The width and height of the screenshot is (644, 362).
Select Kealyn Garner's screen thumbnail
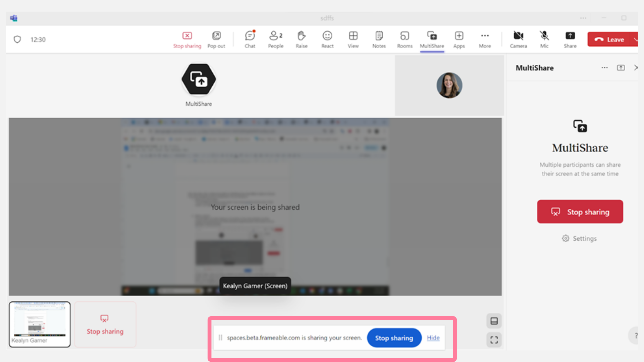pos(40,324)
